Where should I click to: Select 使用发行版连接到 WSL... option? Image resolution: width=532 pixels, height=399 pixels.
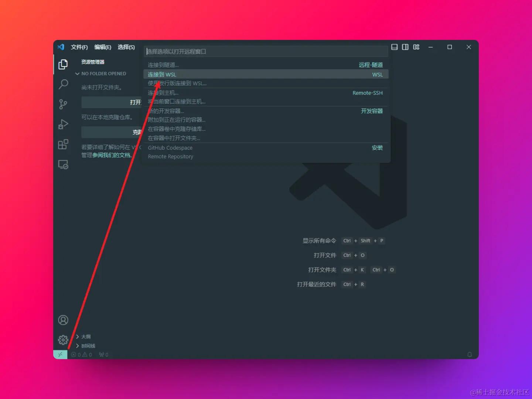(266, 83)
